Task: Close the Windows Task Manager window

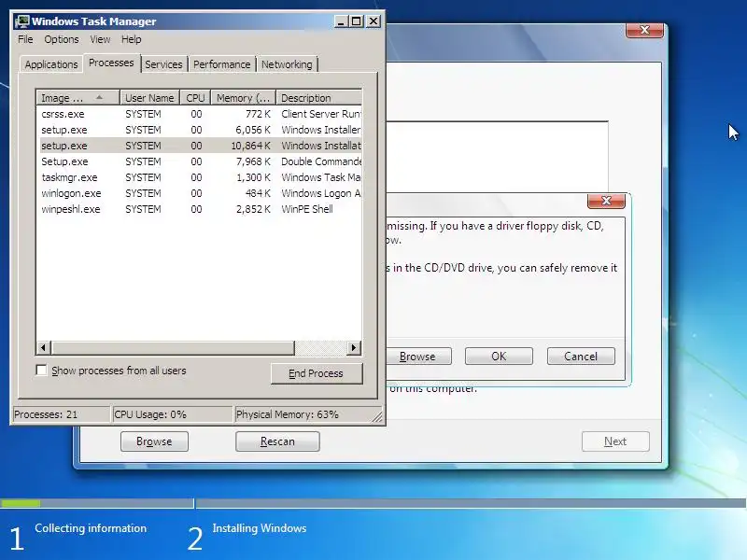Action: point(374,21)
